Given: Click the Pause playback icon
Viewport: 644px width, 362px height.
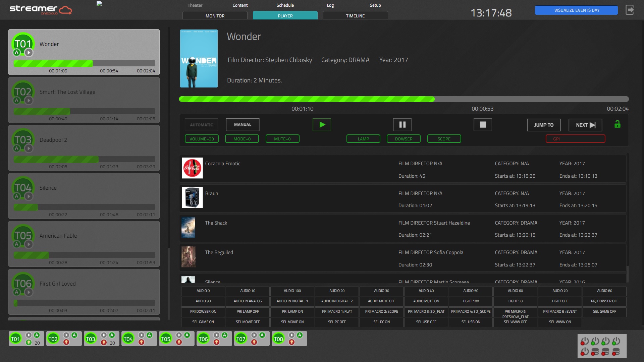Looking at the screenshot, I should (402, 124).
